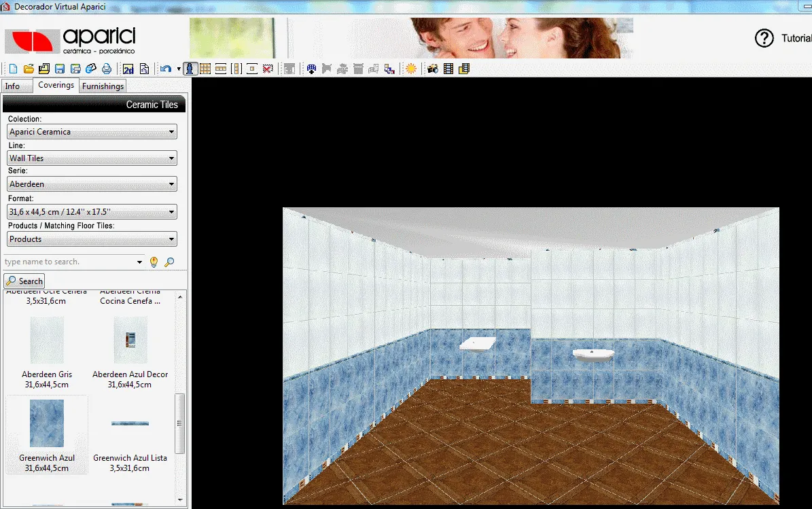Open the Format dropdown for tile size
The image size is (812, 509).
(x=92, y=212)
